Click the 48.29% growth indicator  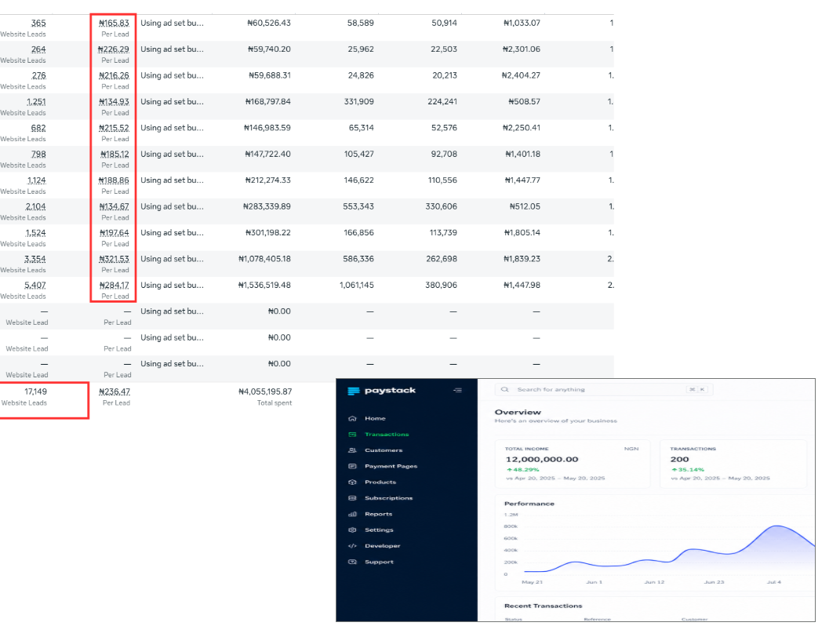click(x=523, y=470)
